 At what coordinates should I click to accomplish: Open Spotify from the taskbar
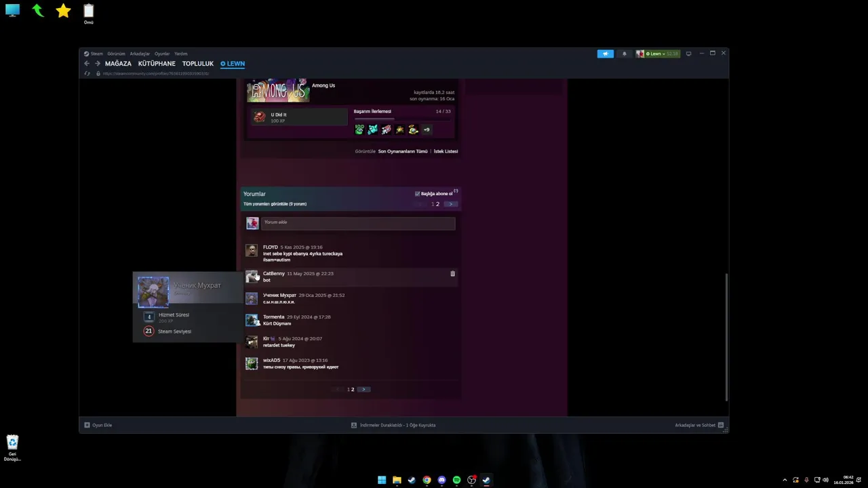[x=456, y=480]
